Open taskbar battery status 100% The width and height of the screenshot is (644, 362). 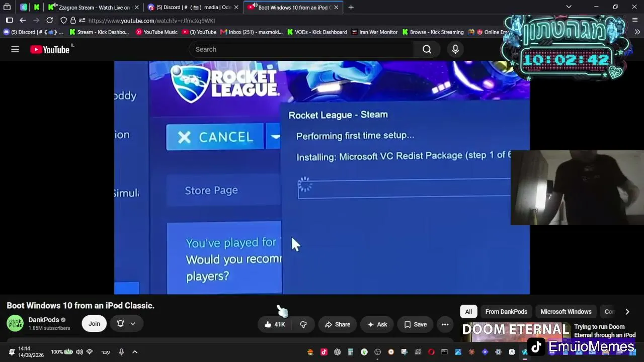61,352
